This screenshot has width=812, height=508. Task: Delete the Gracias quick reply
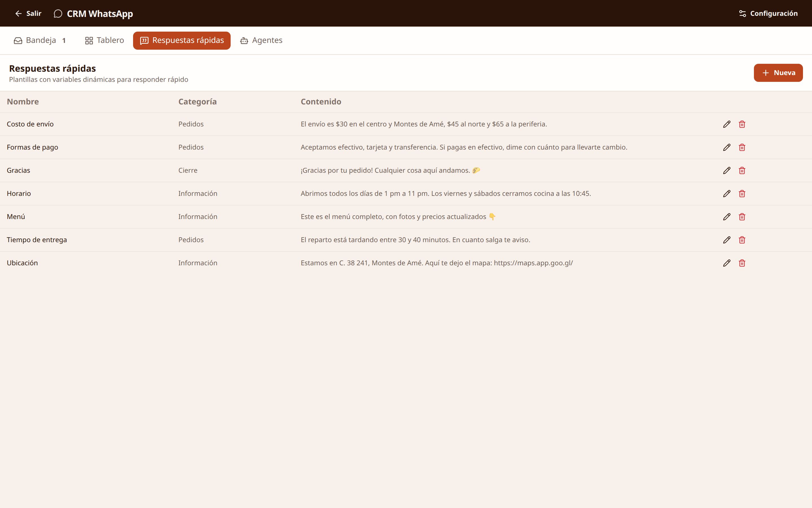click(742, 171)
